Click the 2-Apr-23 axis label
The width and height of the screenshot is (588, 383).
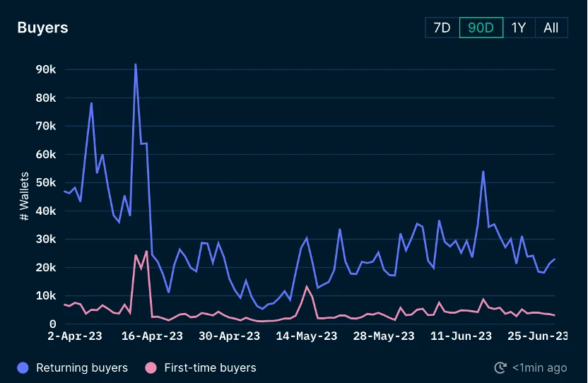click(75, 336)
